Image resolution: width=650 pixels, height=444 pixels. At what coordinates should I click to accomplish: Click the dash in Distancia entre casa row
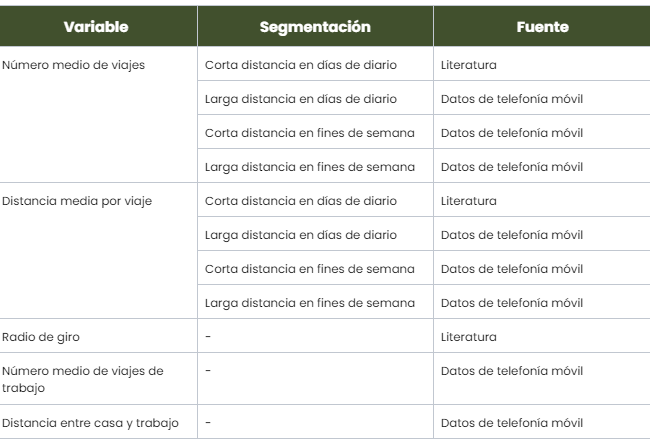[207, 423]
